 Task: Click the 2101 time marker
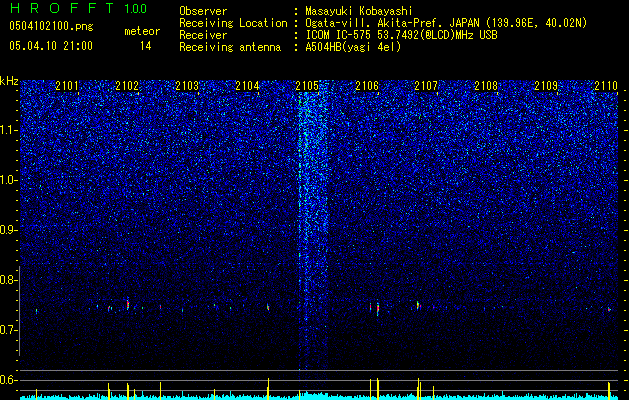67,85
